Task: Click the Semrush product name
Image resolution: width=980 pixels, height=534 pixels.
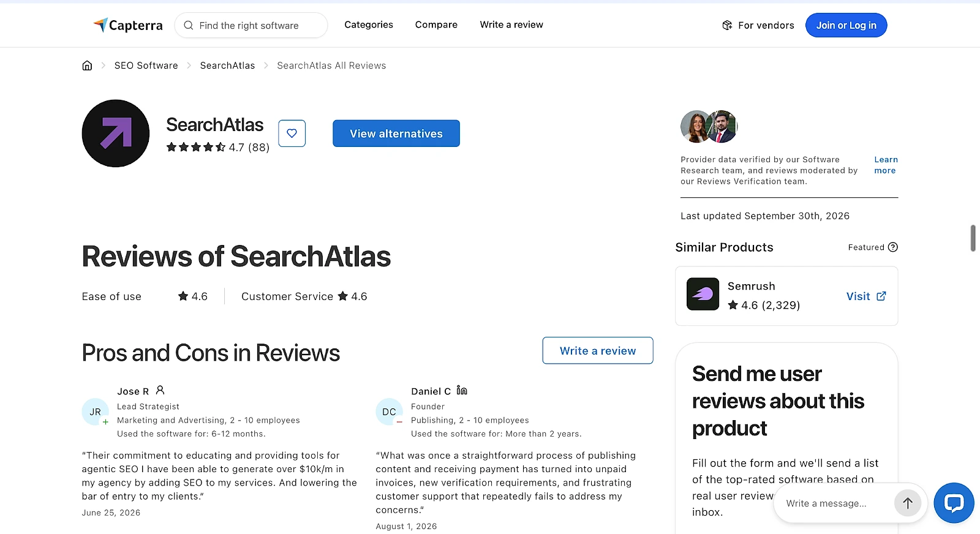Action: [752, 286]
